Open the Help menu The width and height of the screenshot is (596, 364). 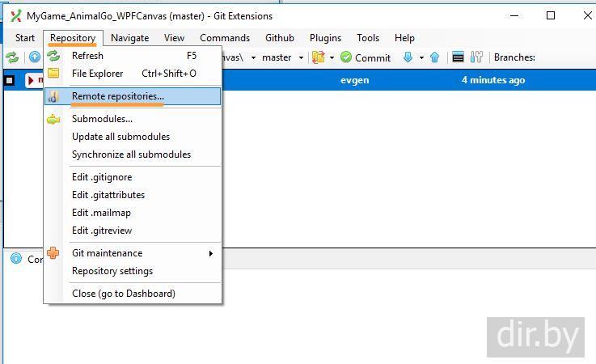(404, 38)
